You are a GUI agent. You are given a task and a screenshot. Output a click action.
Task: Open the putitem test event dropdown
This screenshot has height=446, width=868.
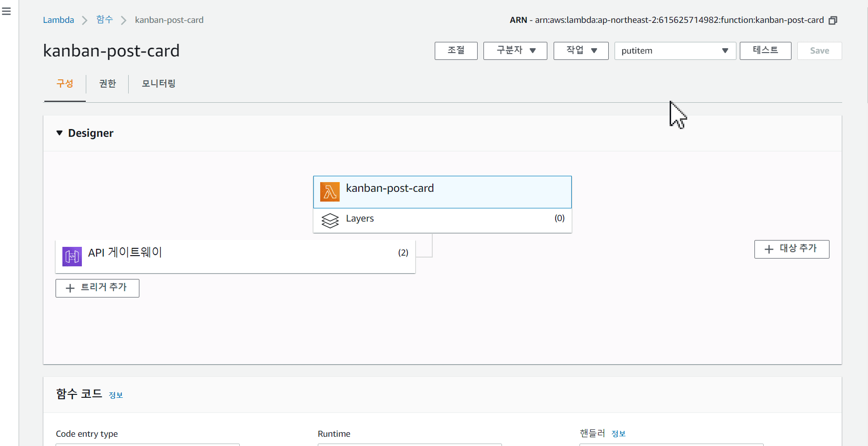pos(675,51)
